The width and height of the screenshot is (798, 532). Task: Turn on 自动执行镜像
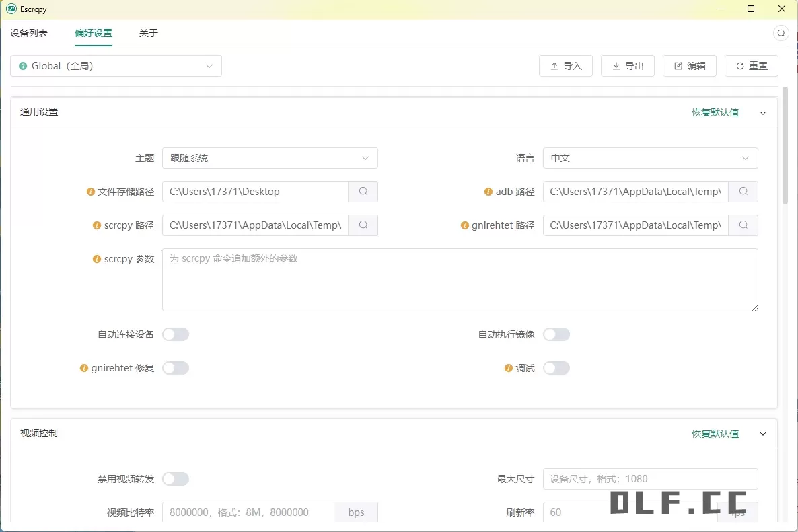pos(556,334)
